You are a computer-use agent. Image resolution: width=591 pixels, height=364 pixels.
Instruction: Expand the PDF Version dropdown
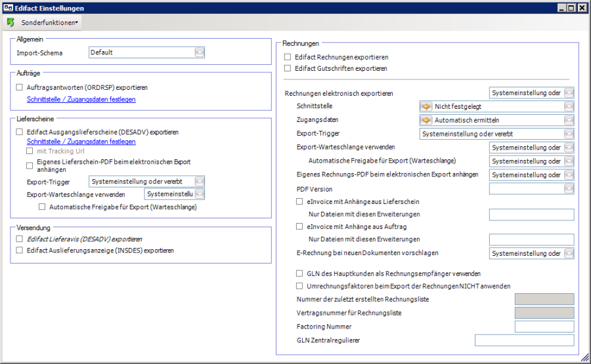(x=569, y=189)
